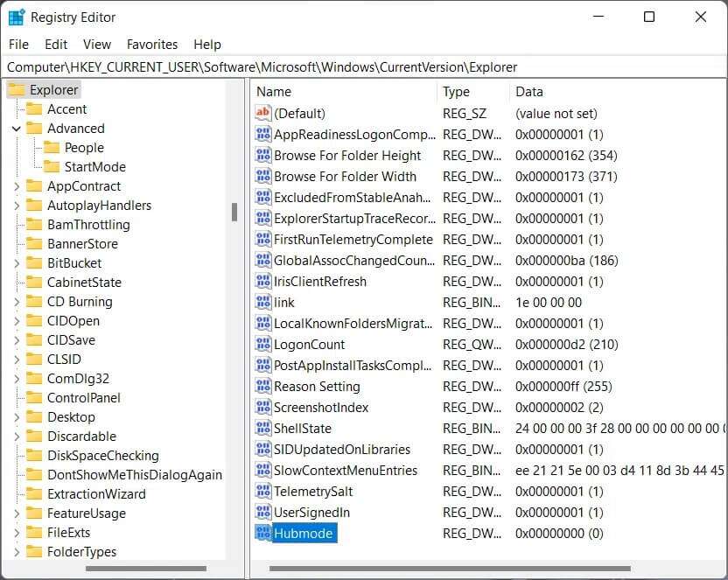The height and width of the screenshot is (580, 728).
Task: Click the GlobalAssocChangedCoun... value icon
Action: pyautogui.click(x=262, y=260)
